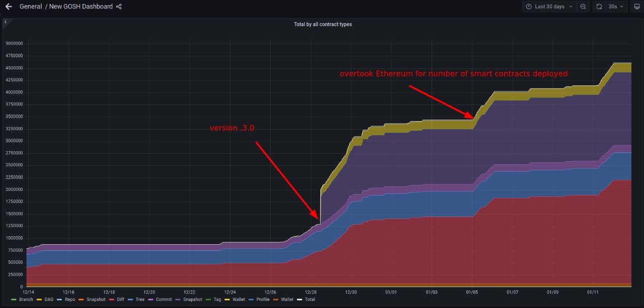Viewport: 644px width, 308px height.
Task: Open the 'Last 30 days' time picker
Action: (x=549, y=7)
